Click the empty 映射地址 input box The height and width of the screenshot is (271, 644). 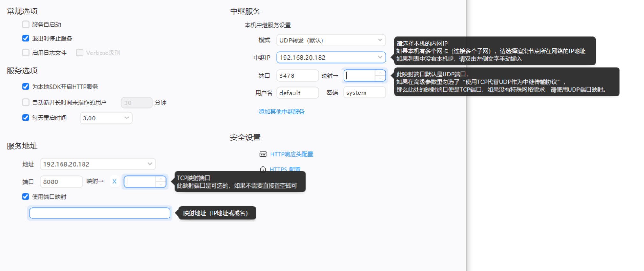click(99, 213)
